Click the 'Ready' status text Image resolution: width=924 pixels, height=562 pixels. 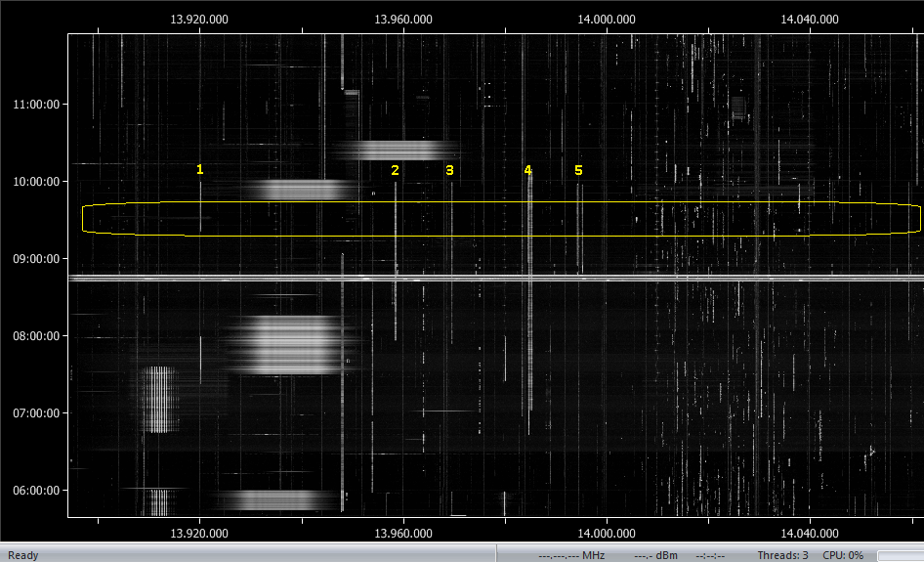pos(23,555)
